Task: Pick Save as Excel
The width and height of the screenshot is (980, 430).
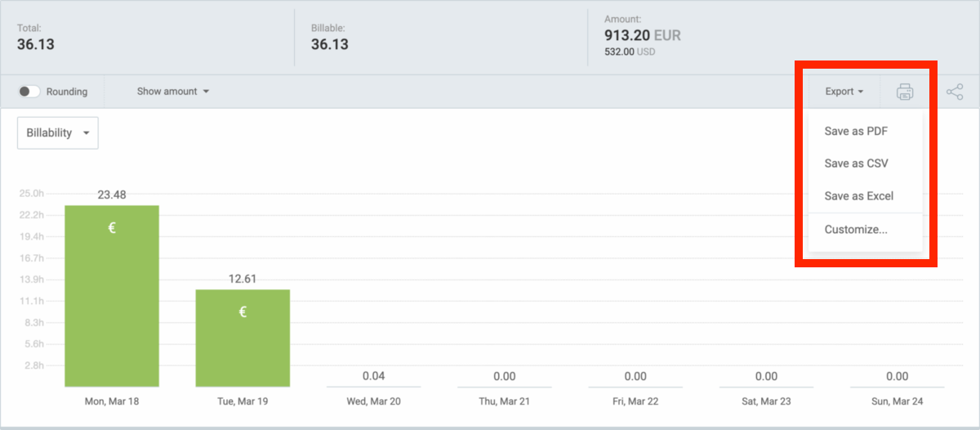Action: point(858,196)
